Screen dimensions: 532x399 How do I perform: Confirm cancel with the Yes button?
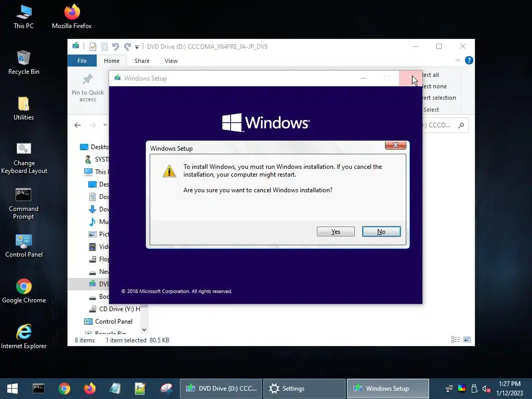pyautogui.click(x=336, y=231)
